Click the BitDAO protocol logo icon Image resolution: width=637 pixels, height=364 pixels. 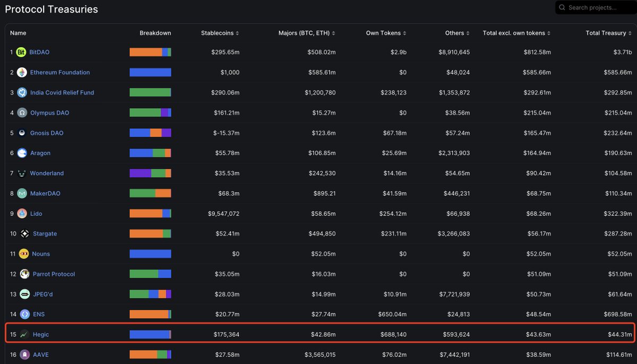coord(21,52)
